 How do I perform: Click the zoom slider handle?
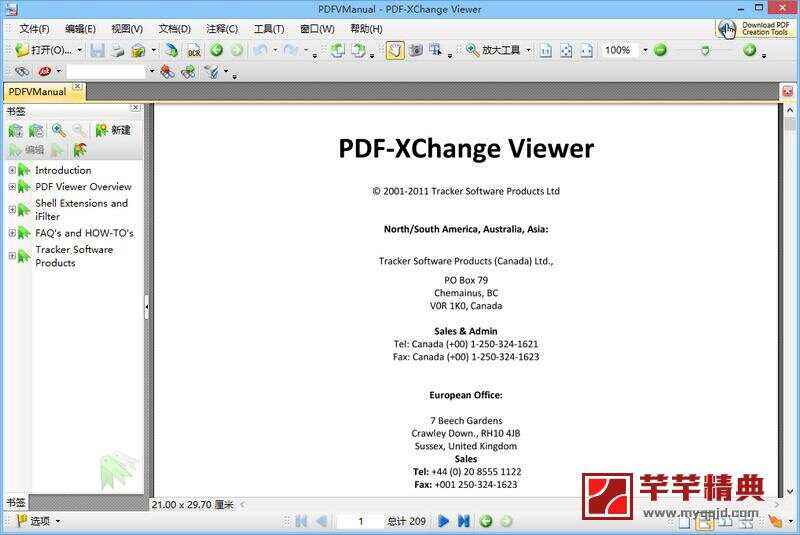(705, 50)
